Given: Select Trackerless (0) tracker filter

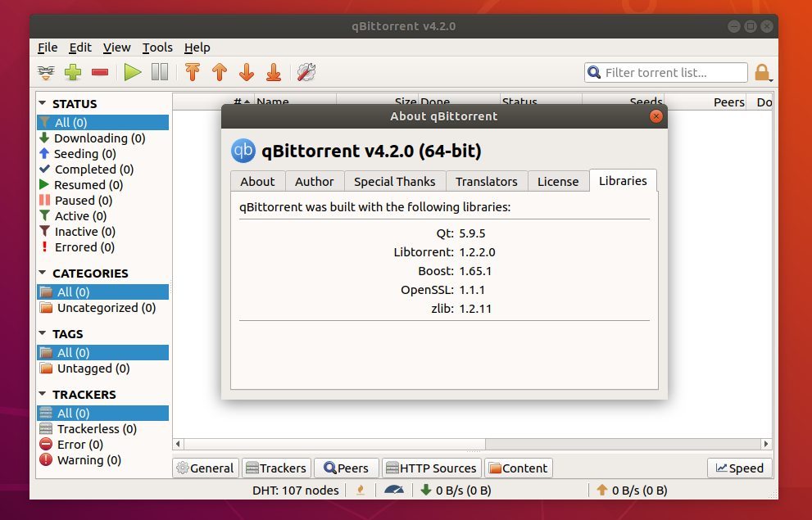Looking at the screenshot, I should click(x=102, y=429).
